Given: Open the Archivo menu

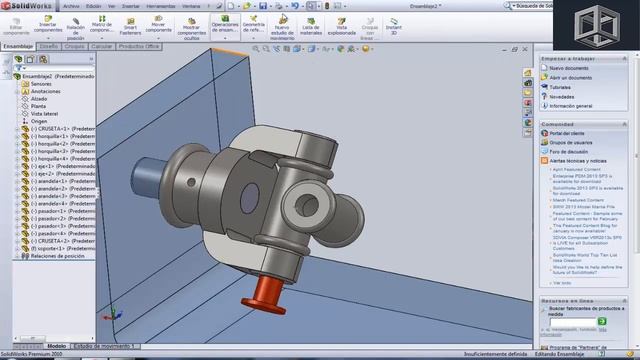Looking at the screenshot, I should [x=71, y=6].
